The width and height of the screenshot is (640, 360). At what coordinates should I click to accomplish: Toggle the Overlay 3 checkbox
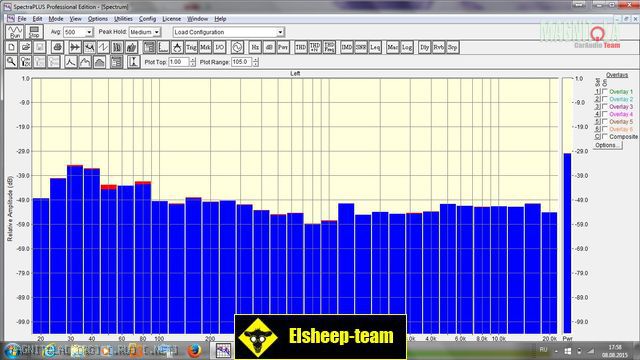[x=605, y=107]
